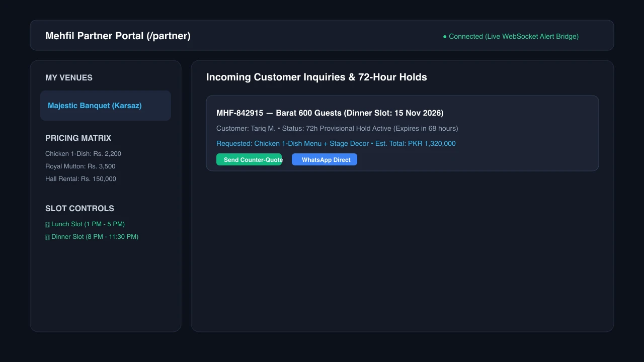Click the Mehfil Partner Portal title
Screen dimensions: 644x362
coord(118,36)
